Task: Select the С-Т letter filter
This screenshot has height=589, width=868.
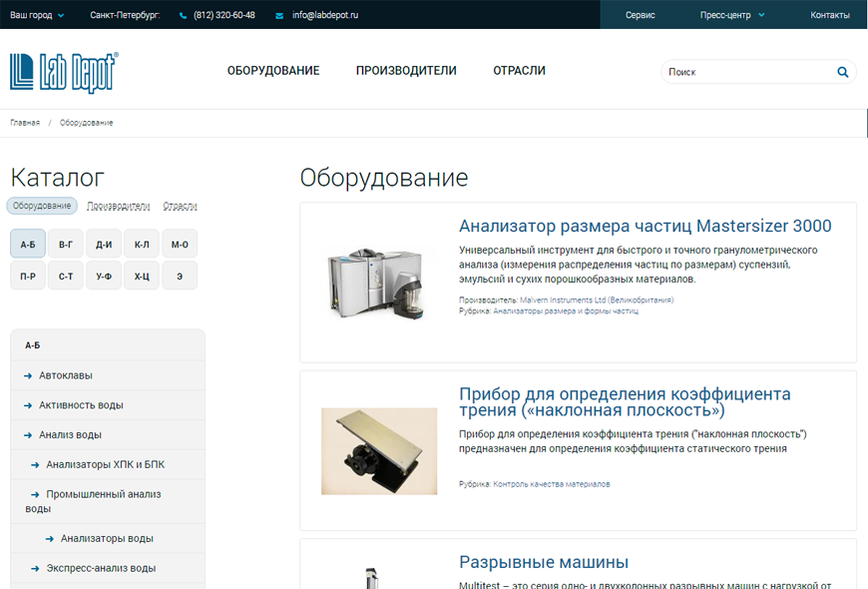Action: point(66,276)
